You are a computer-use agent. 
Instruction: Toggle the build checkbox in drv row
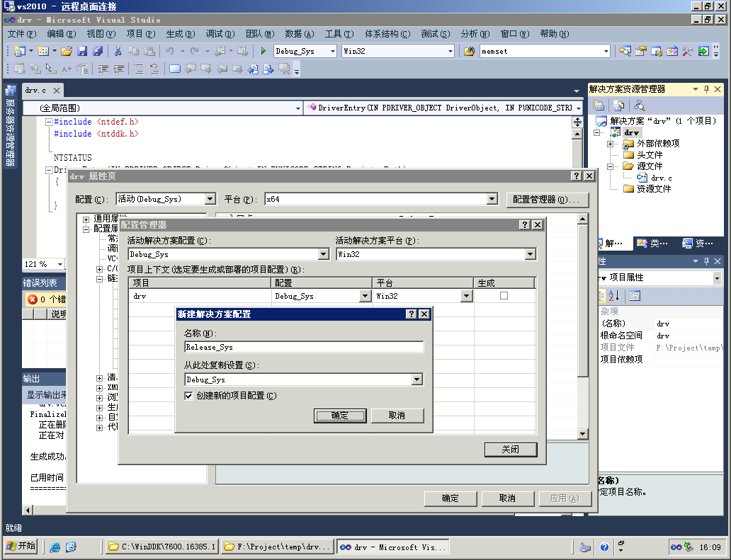(x=504, y=296)
